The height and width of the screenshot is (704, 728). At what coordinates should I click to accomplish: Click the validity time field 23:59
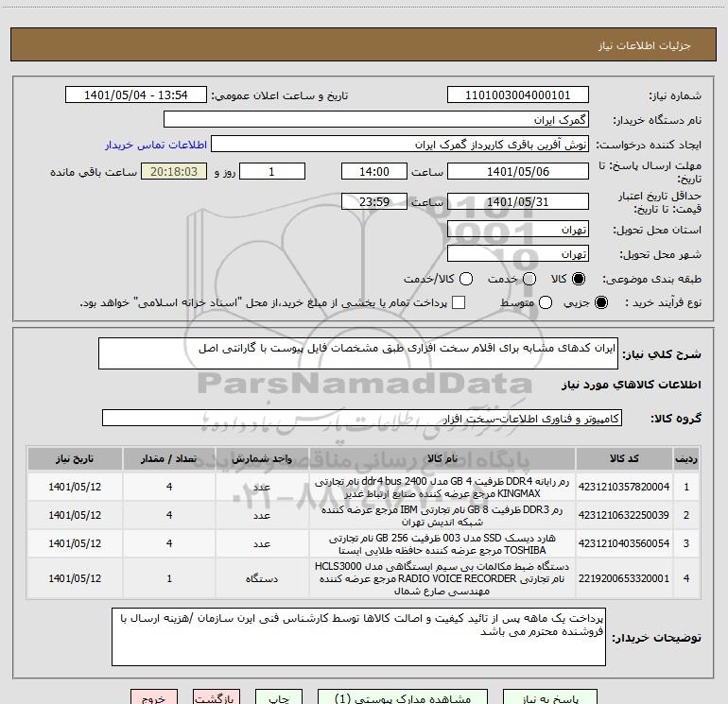(374, 201)
